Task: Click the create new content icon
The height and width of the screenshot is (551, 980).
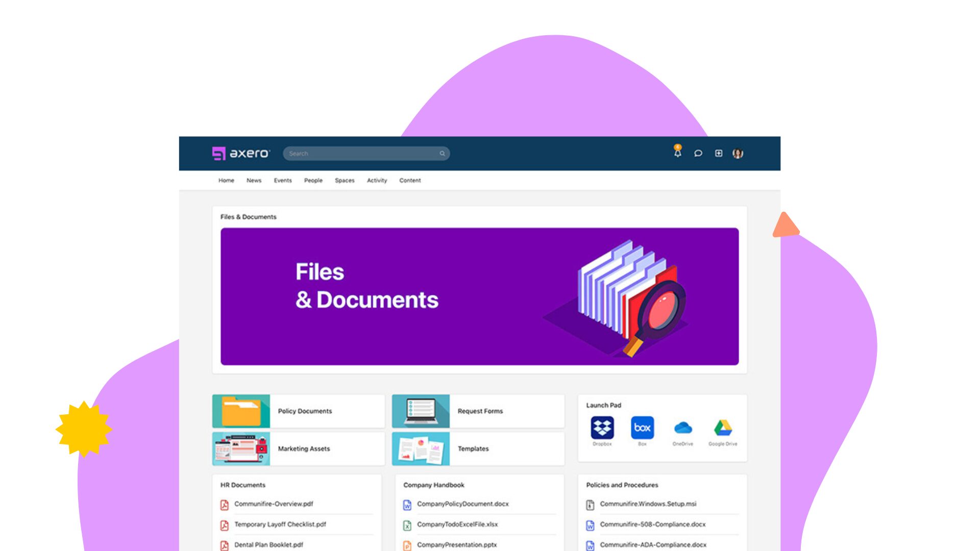Action: tap(719, 153)
